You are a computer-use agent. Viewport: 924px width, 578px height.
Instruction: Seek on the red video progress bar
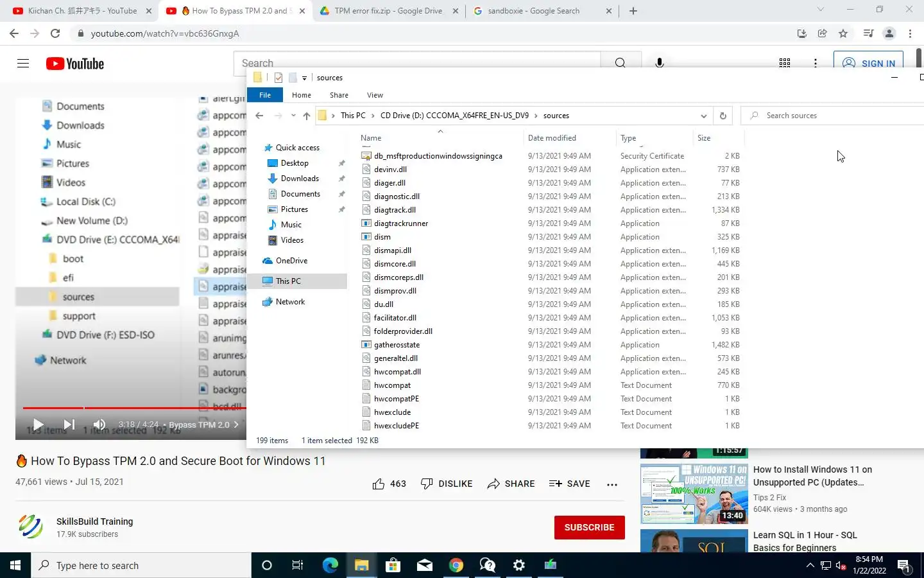(x=135, y=408)
